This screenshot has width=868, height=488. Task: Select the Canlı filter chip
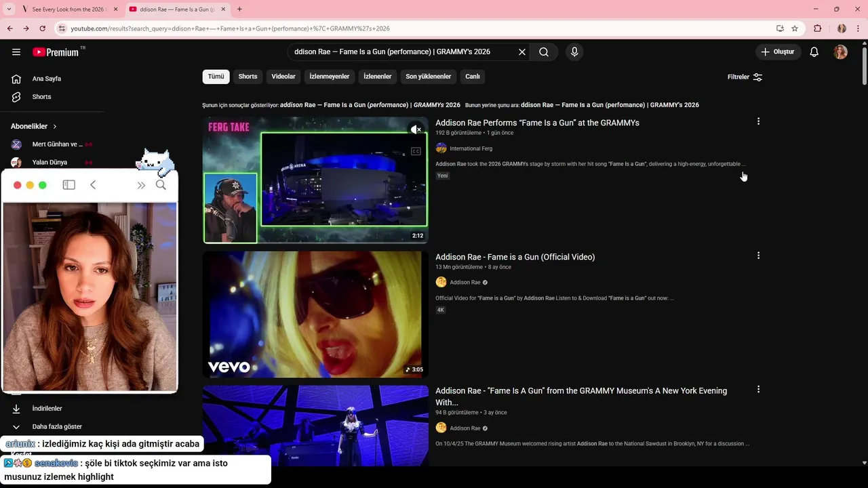coord(473,77)
